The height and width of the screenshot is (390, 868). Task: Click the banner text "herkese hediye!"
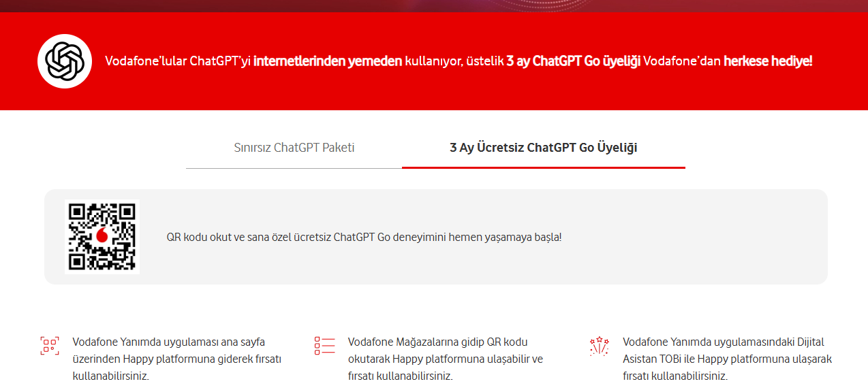click(x=768, y=61)
